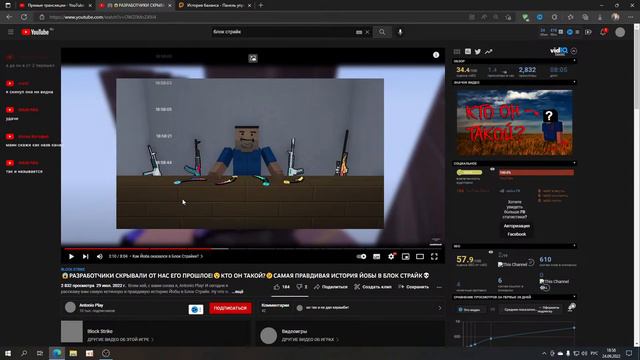Viewport: 640px width, 360px height.
Task: Open YouTube notifications bell
Action: pos(603,32)
